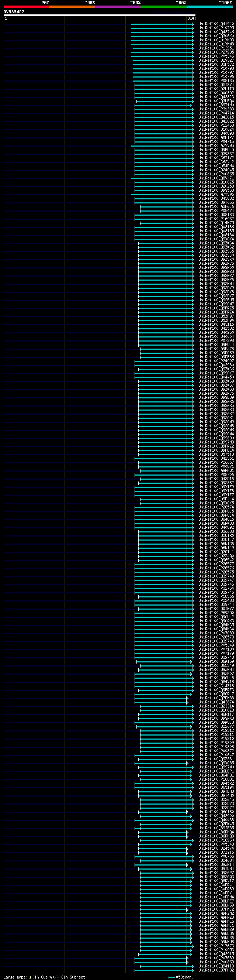The height and width of the screenshot is (980, 236).
Task: Click the purple ~60% identity legend bar
Action: click(118, 7)
